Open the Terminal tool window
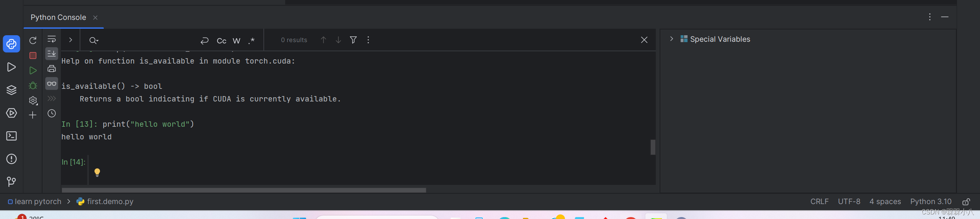This screenshot has width=980, height=219. (11, 136)
